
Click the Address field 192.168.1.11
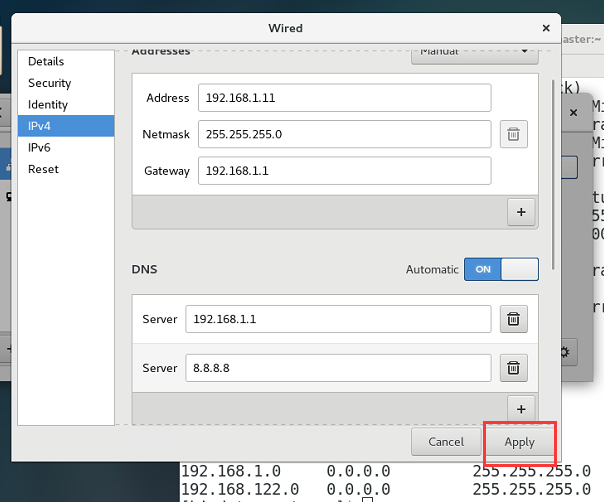tap(345, 98)
